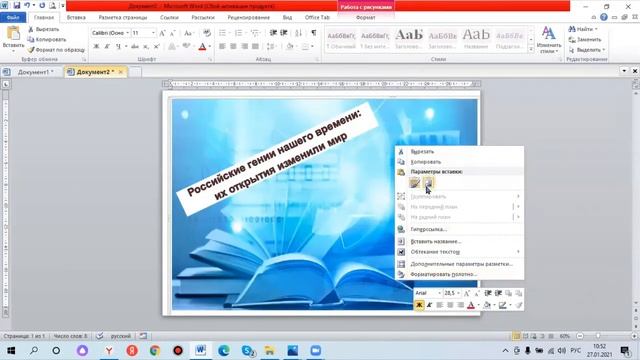Screen dimensions: 640x360
Task: Choose Вставить название in the context menu
Action: pos(460,242)
